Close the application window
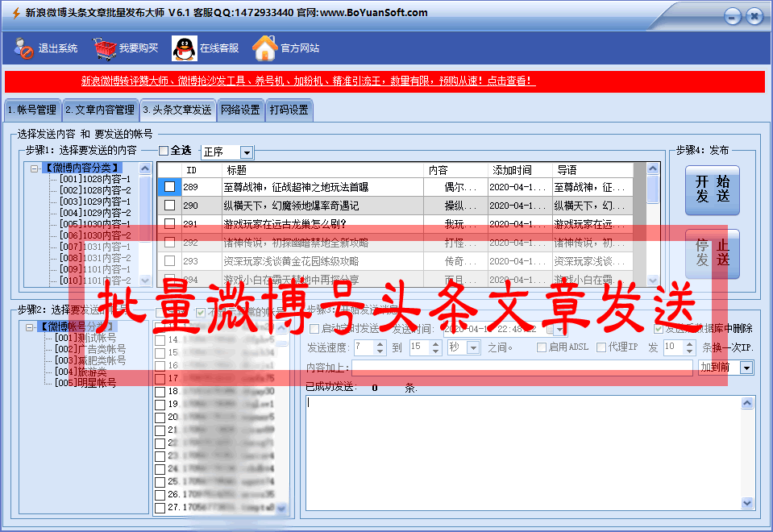Image resolution: width=773 pixels, height=532 pixels. (754, 17)
